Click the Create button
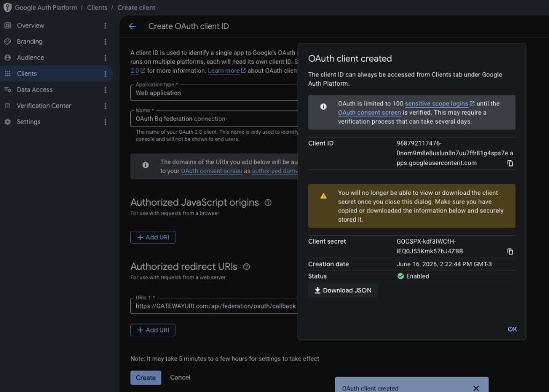 coord(146,378)
